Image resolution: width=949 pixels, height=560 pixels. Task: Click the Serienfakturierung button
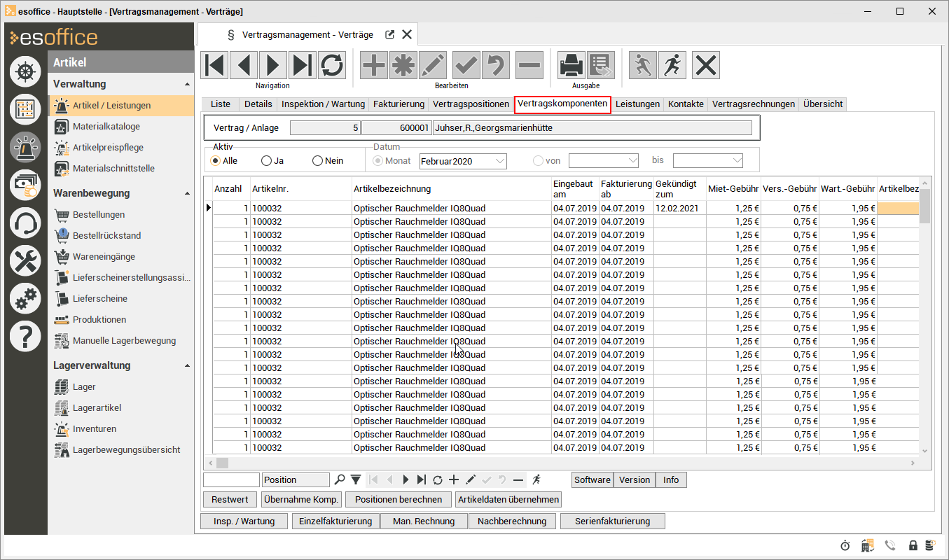[x=612, y=521]
